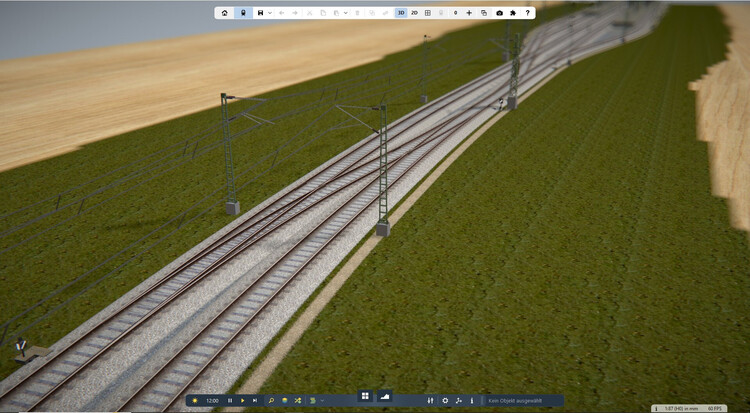Viewport: 750px width, 413px height.
Task: Copy selection with copy icon
Action: coord(323,13)
